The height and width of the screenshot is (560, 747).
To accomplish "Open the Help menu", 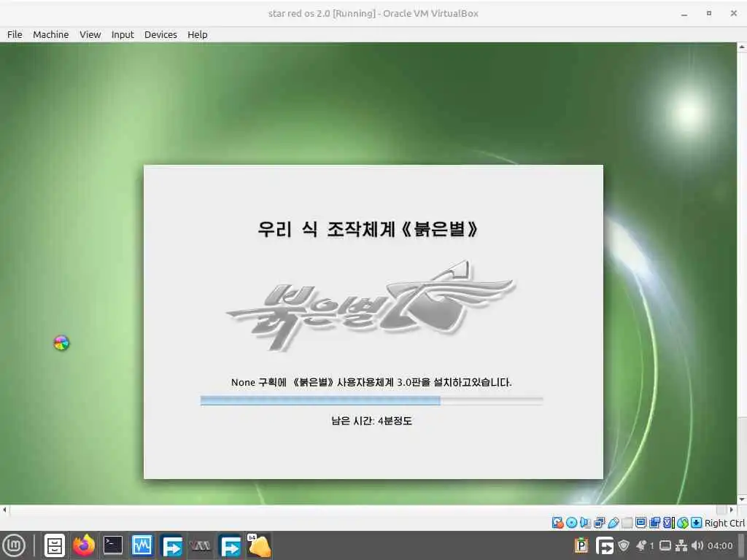I will point(197,35).
